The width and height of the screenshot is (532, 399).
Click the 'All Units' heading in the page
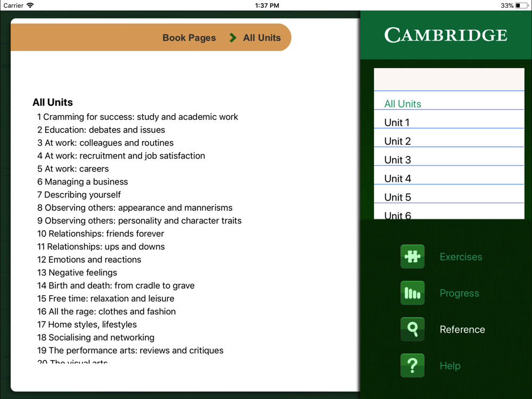pyautogui.click(x=53, y=102)
